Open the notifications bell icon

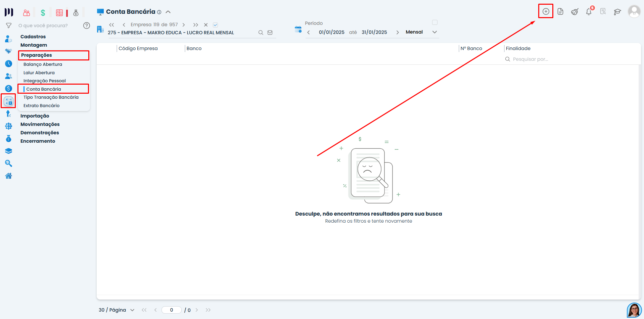(589, 12)
